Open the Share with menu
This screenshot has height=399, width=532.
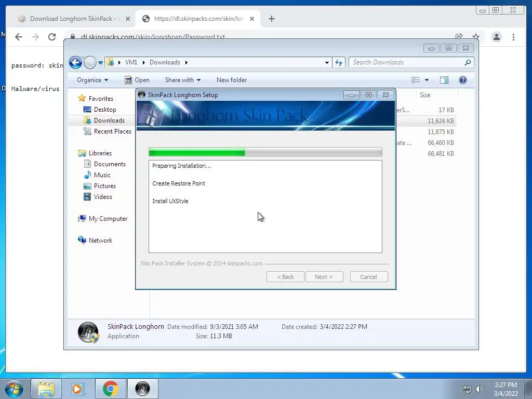[183, 80]
